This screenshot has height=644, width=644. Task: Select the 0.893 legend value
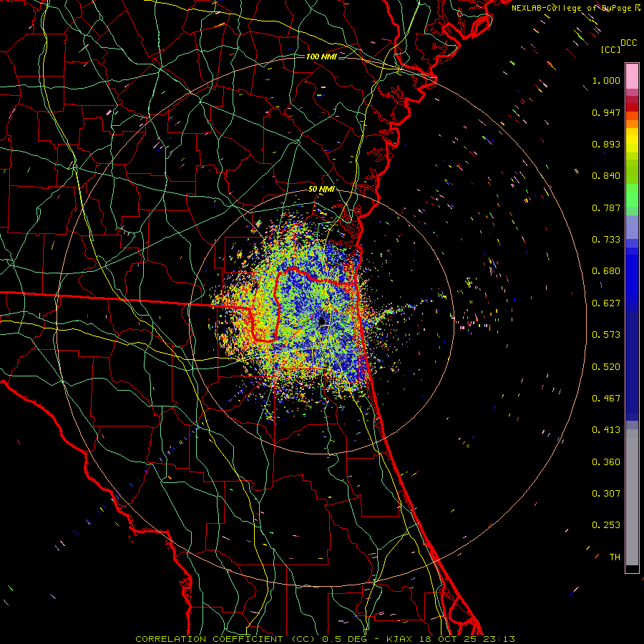(x=606, y=144)
